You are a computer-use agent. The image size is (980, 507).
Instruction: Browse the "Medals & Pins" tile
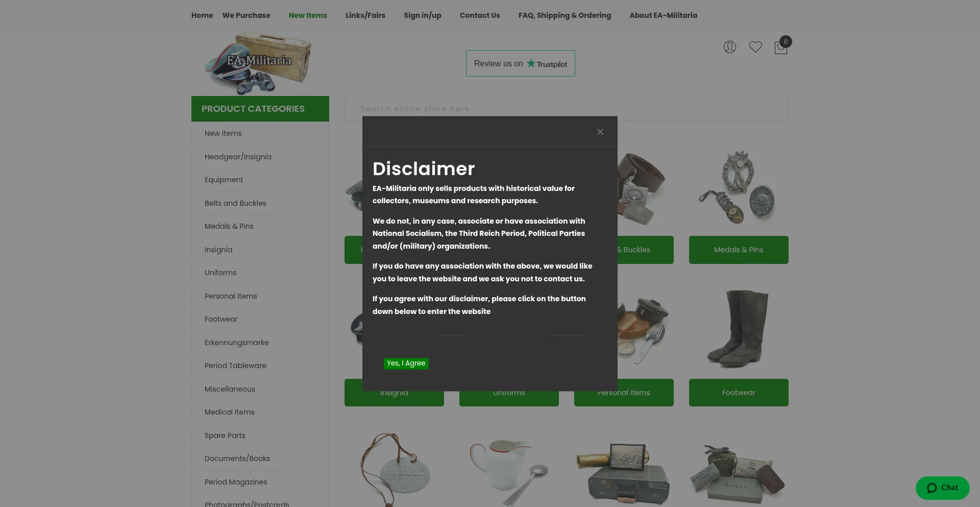[x=739, y=250]
